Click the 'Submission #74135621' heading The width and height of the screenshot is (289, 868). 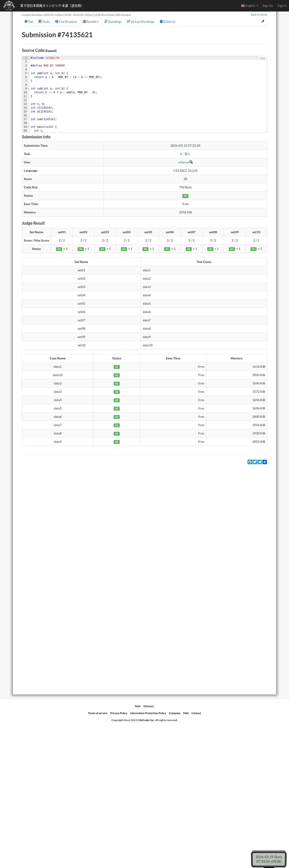point(57,35)
